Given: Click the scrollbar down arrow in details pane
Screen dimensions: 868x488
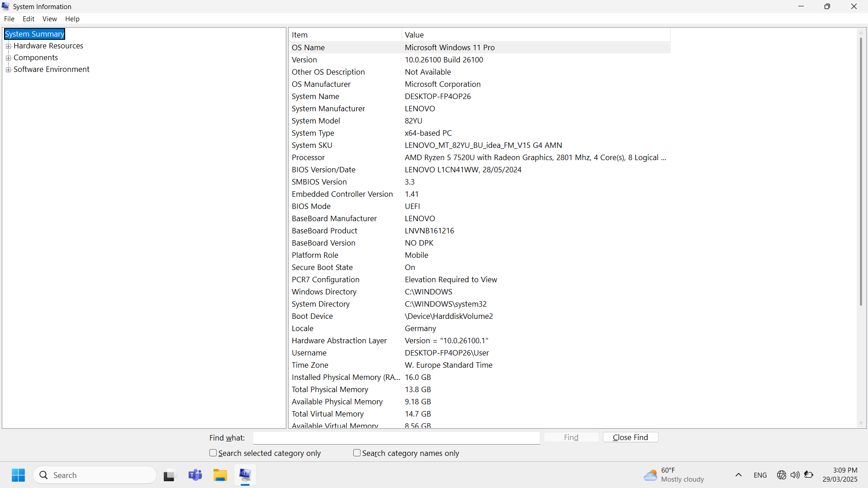Looking at the screenshot, I should (861, 423).
